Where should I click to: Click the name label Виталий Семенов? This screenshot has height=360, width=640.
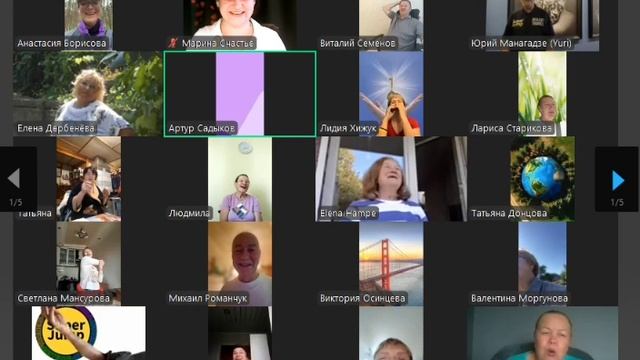point(358,43)
